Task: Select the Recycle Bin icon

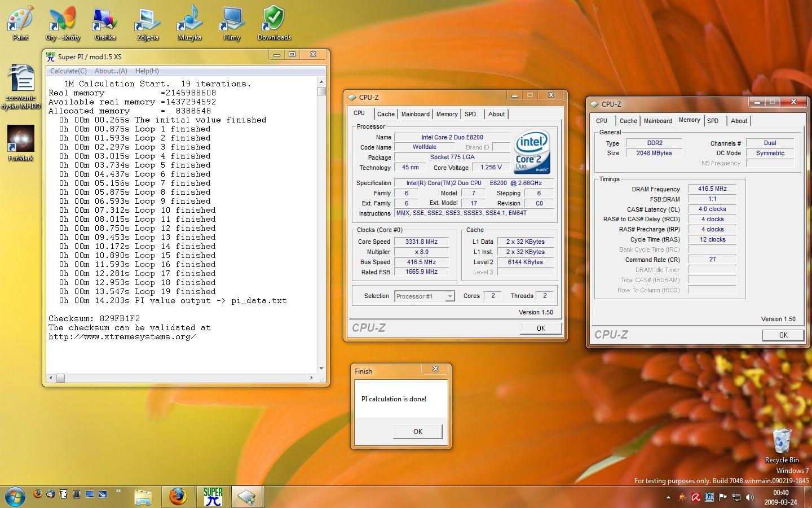Action: (x=782, y=446)
